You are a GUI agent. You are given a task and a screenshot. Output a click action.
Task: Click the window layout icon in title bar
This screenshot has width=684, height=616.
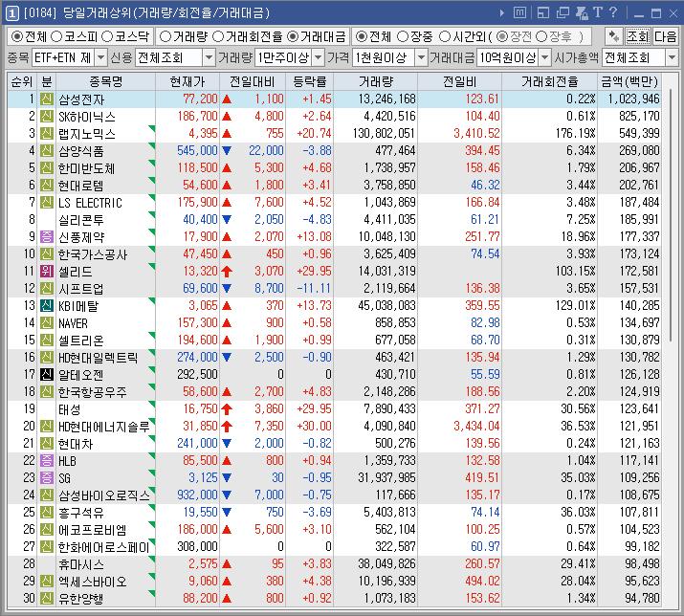click(x=543, y=13)
